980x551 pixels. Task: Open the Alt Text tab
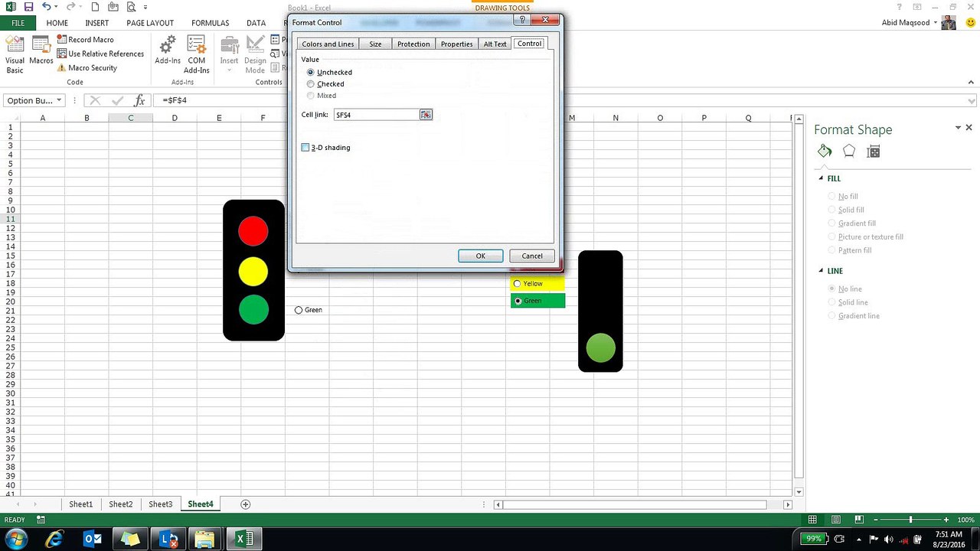click(495, 44)
